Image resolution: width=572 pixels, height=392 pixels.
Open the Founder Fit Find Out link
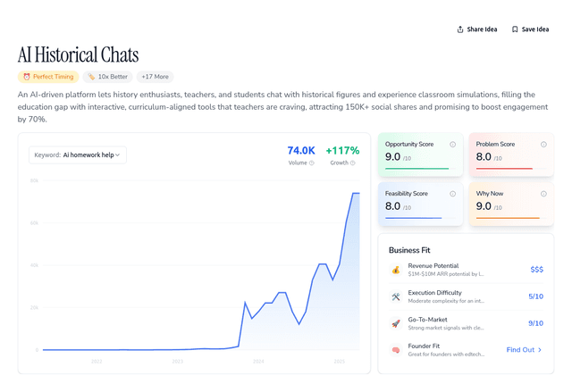(524, 350)
